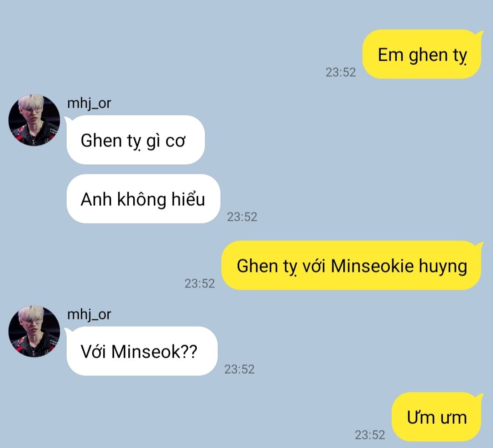Image resolution: width=493 pixels, height=448 pixels.
Task: Select the yellow 'Em ghen tỵ' message bubble
Action: point(422,54)
